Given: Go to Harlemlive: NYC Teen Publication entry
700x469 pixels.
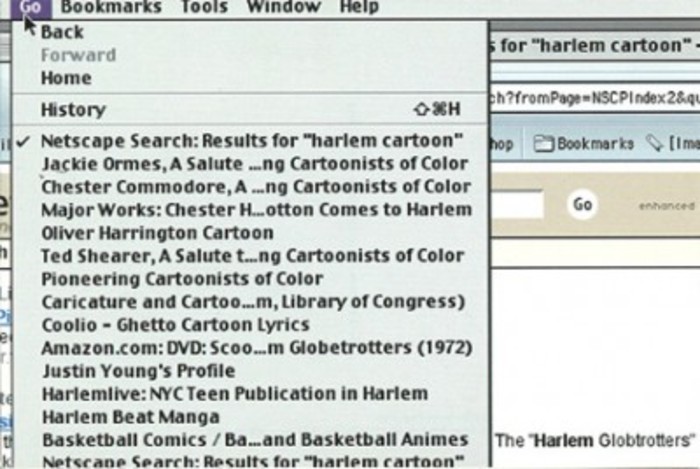Looking at the screenshot, I should pyautogui.click(x=250, y=394).
